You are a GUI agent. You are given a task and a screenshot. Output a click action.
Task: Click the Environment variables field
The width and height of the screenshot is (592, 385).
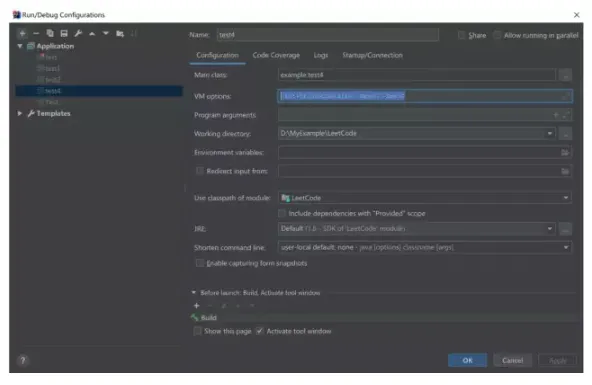tap(425, 152)
